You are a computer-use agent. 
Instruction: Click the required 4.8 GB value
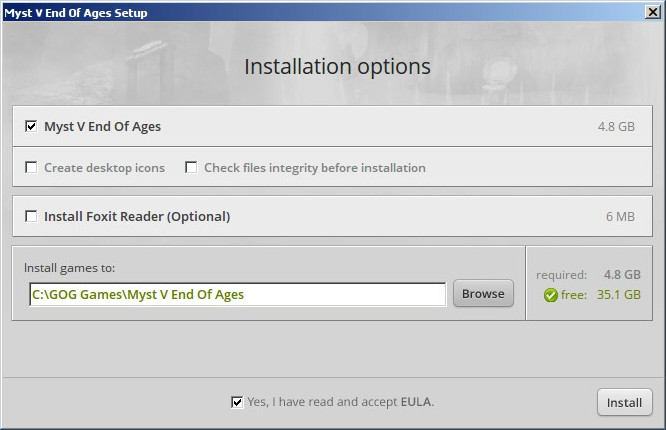pyautogui.click(x=622, y=274)
